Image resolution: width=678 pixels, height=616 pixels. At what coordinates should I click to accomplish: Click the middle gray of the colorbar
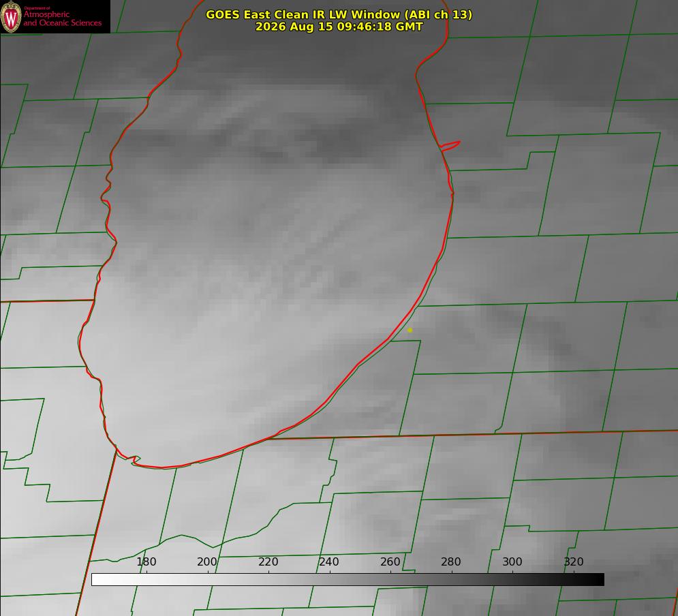[348, 580]
